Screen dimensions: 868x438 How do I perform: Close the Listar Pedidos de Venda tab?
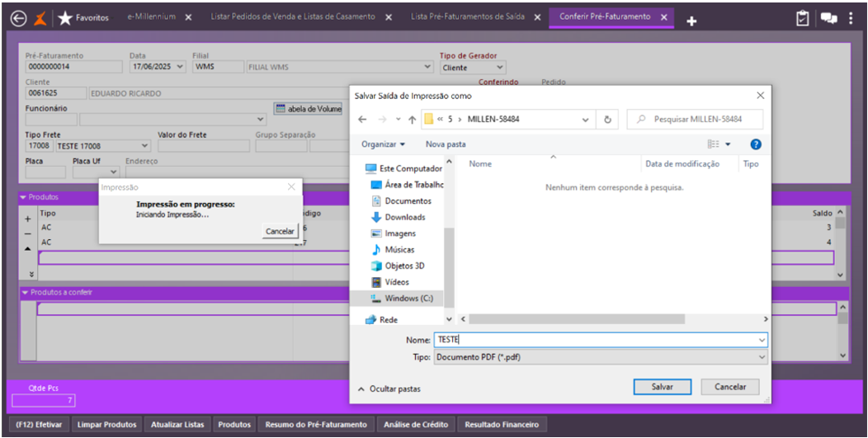click(389, 17)
